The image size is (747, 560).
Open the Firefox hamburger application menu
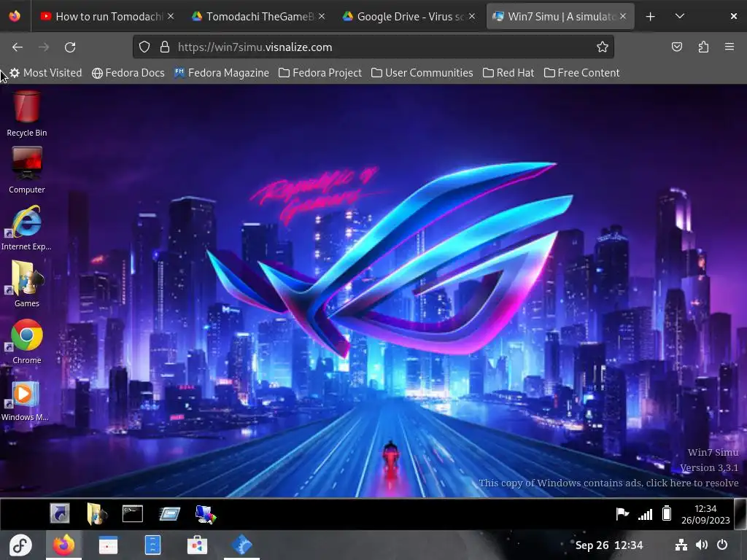tap(729, 47)
